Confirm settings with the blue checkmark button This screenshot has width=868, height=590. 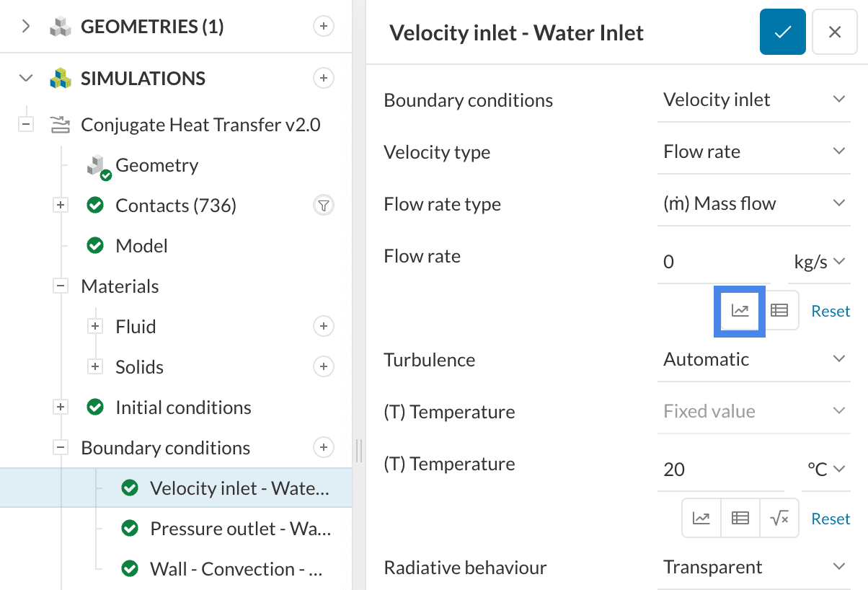click(782, 32)
